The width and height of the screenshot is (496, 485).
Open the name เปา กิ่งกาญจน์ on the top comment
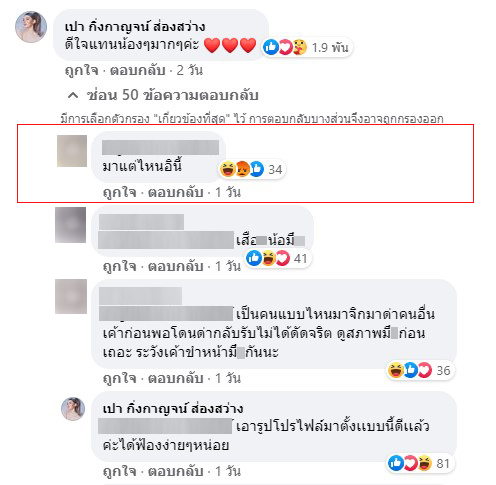click(135, 27)
